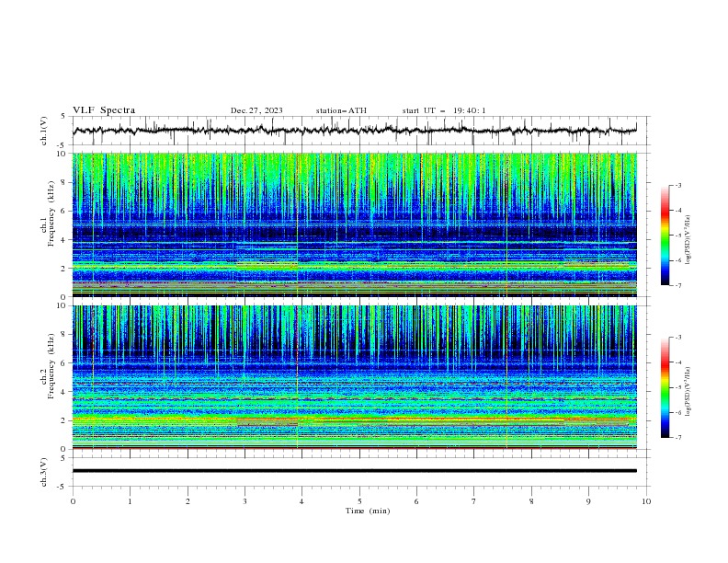Click the "ch.3(V)" axis label
Image resolution: width=728 pixels, height=563 pixels.
coord(44,472)
